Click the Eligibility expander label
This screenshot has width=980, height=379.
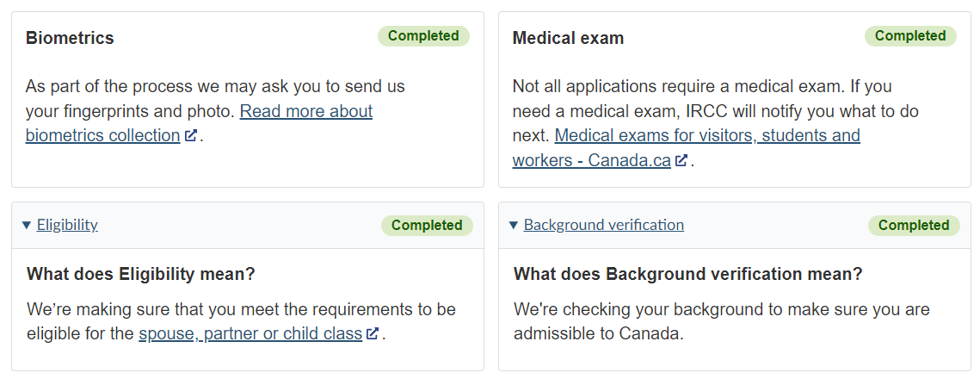click(67, 225)
